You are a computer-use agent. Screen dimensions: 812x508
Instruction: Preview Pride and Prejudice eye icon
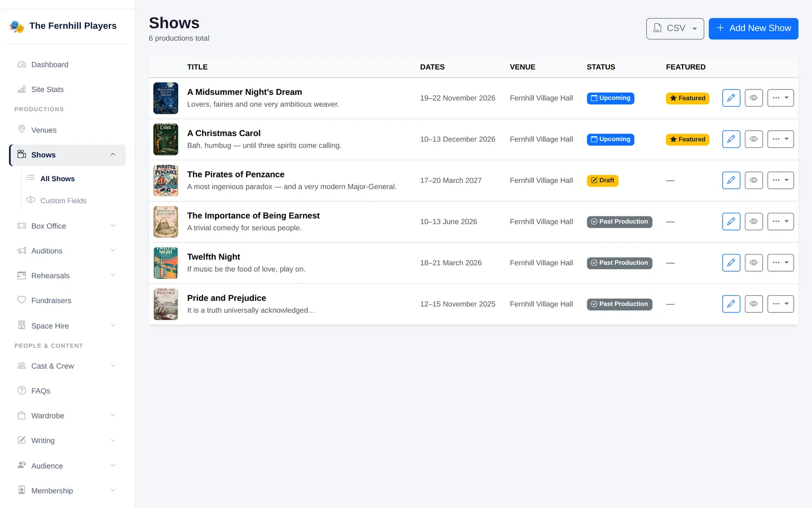(754, 304)
